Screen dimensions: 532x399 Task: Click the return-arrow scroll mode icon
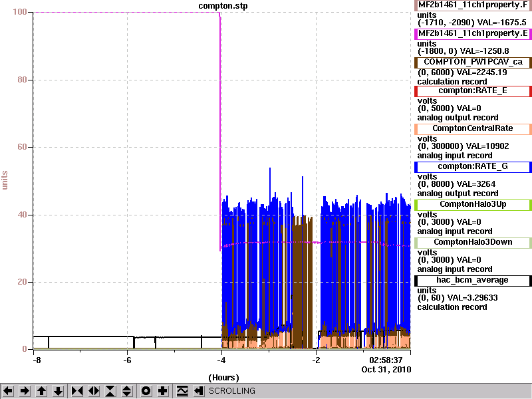point(199,391)
